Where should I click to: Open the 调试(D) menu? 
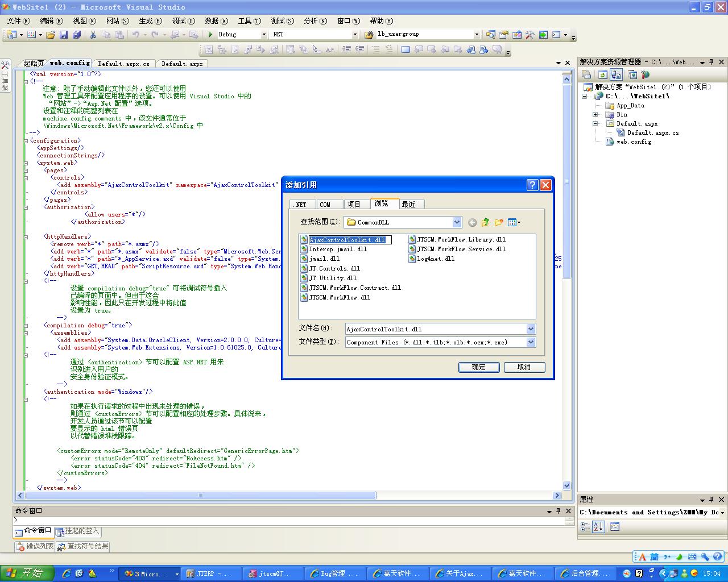pos(184,20)
